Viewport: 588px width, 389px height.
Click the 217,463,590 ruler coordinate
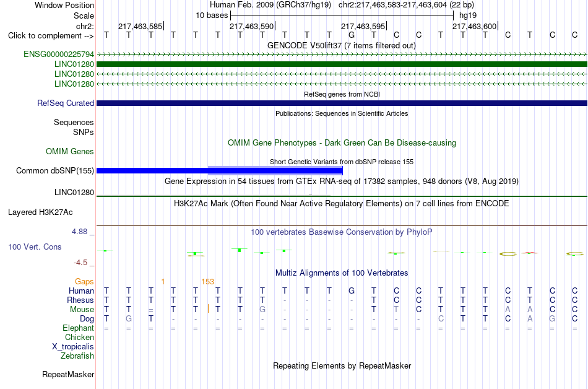click(252, 26)
